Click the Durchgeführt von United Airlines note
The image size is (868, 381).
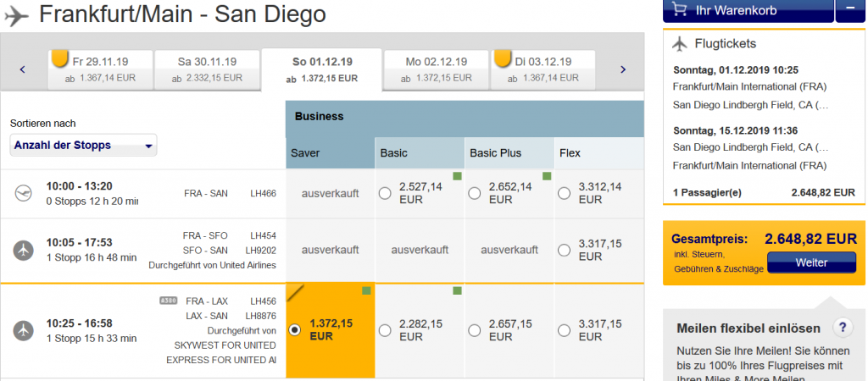[x=213, y=265]
